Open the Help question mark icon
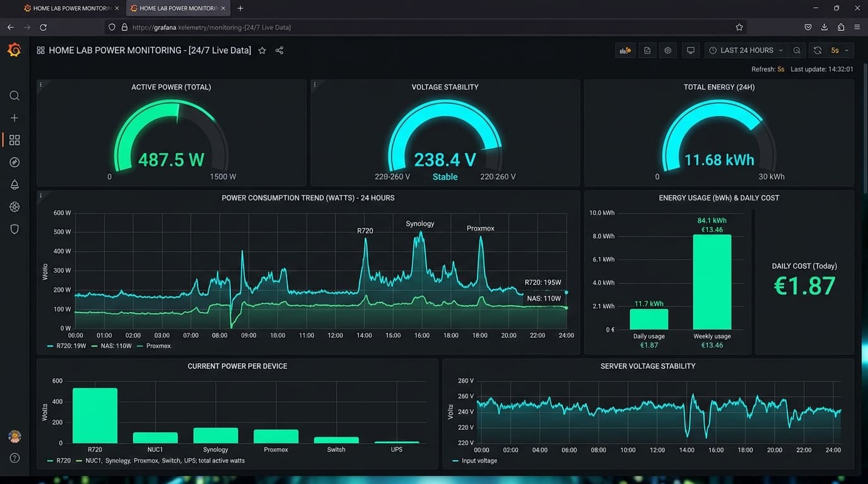The width and height of the screenshot is (868, 484). pyautogui.click(x=15, y=458)
